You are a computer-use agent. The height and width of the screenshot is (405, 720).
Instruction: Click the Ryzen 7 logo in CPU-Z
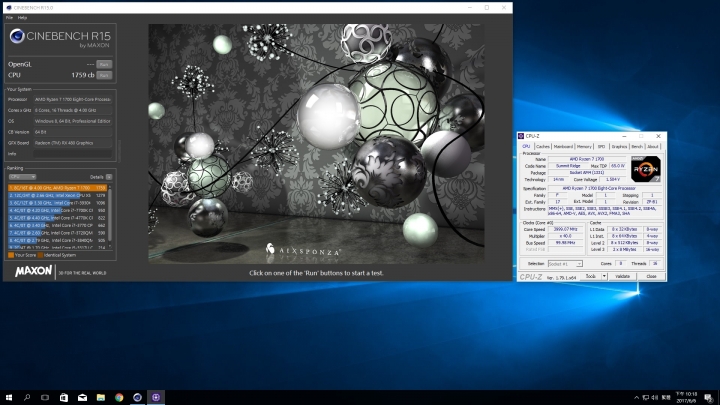(x=646, y=169)
